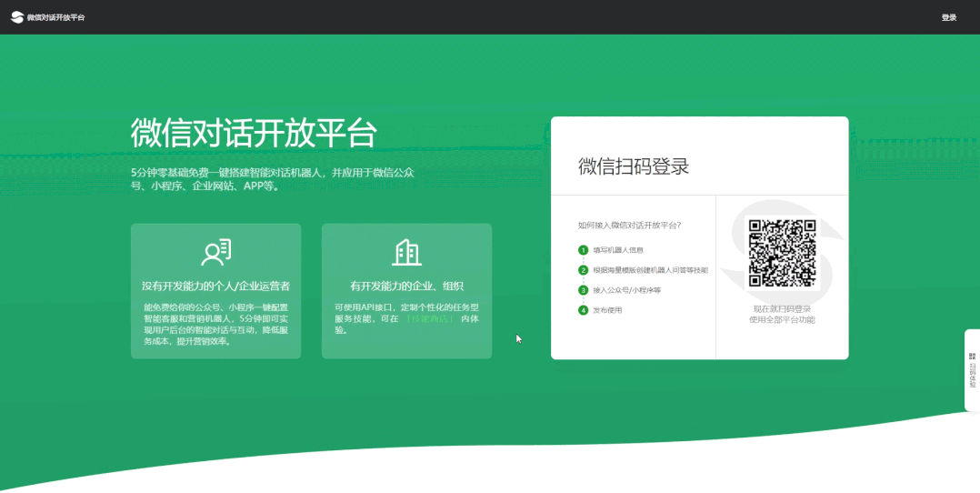Click the 发布使用 step text
Image resolution: width=980 pixels, height=493 pixels.
click(607, 310)
